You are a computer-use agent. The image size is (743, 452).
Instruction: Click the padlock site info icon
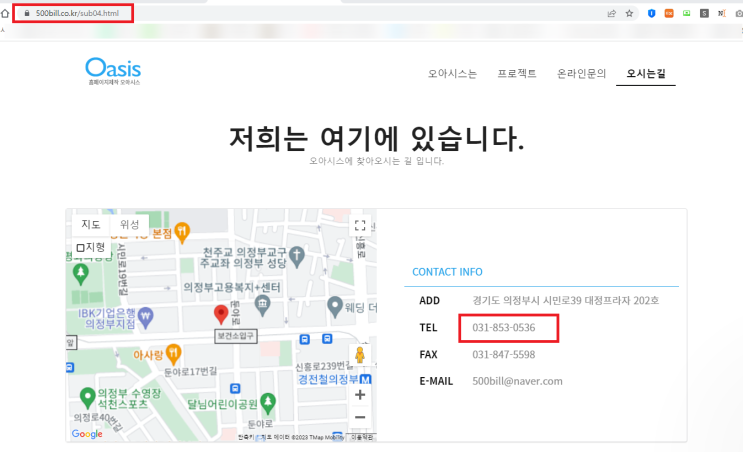(x=27, y=13)
